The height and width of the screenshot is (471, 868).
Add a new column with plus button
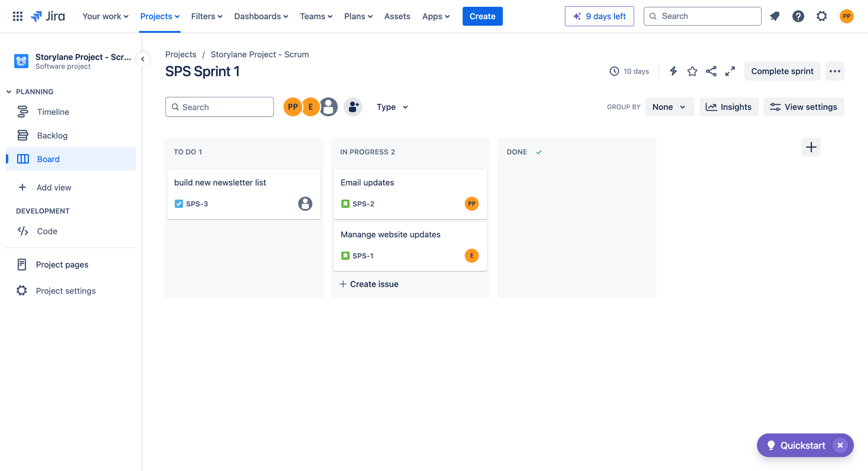811,147
